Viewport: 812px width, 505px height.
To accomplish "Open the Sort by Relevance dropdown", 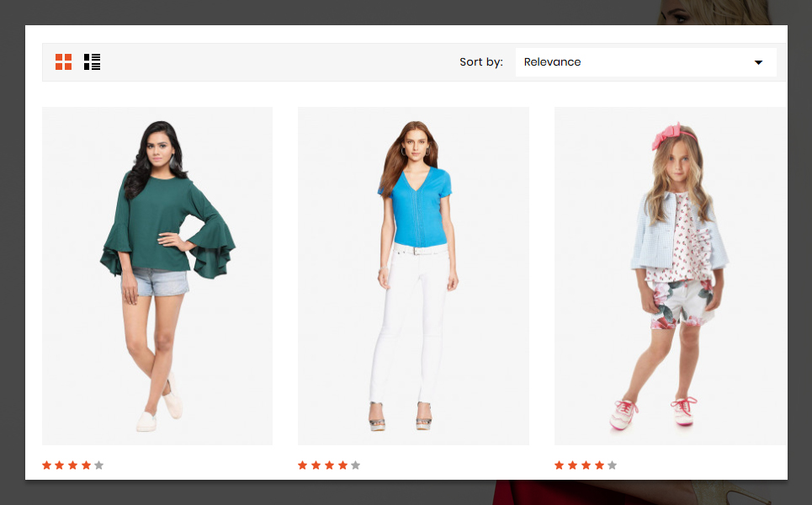I will (645, 62).
